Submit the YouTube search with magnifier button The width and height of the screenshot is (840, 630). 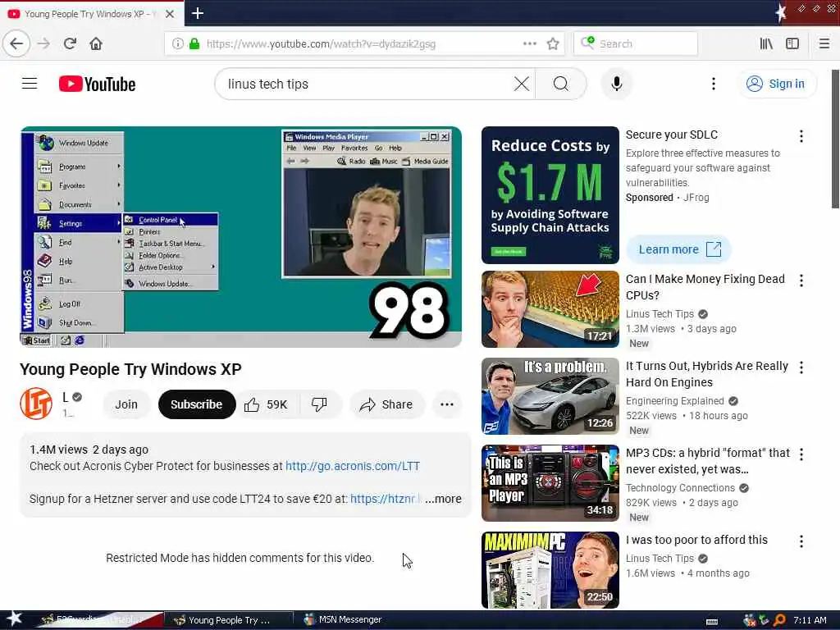[561, 84]
